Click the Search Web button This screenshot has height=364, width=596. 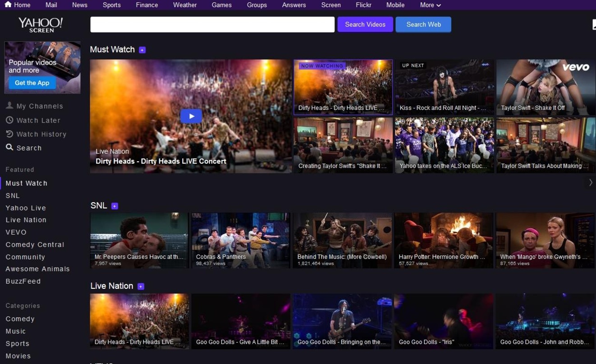(x=423, y=24)
